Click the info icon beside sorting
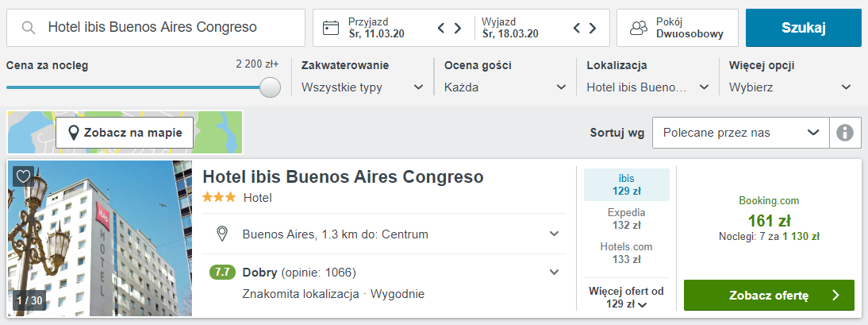 coord(845,133)
